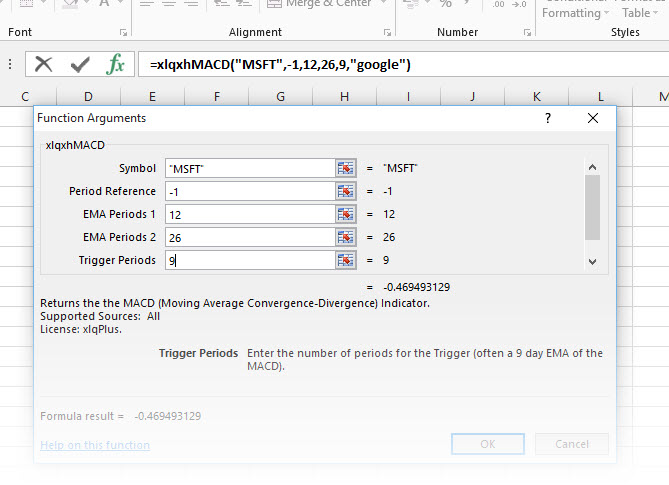Select column D header
This screenshot has height=485, width=669.
(88, 97)
